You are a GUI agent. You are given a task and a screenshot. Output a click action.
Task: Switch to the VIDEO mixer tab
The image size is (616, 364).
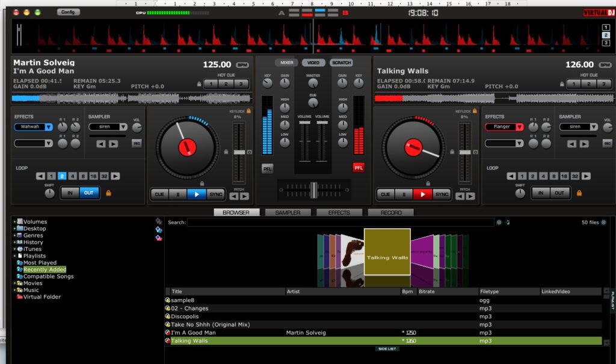(x=313, y=63)
